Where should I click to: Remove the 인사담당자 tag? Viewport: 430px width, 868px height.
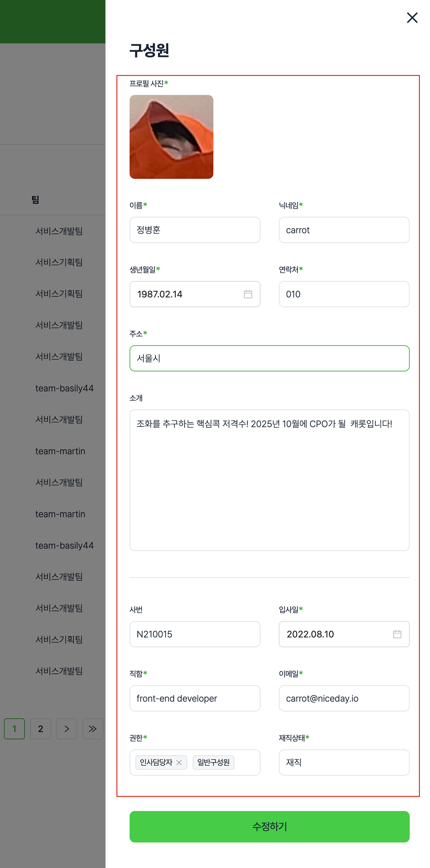coord(179,762)
